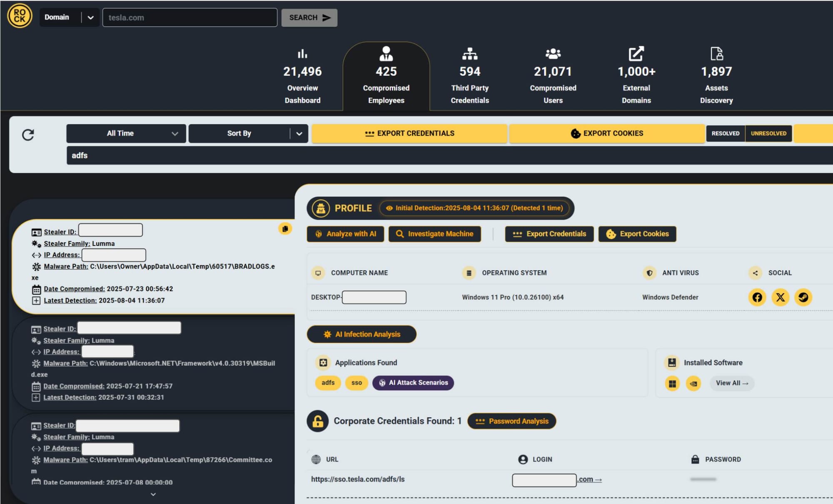Click the tesla.com domain search field
This screenshot has height=504, width=833.
190,17
